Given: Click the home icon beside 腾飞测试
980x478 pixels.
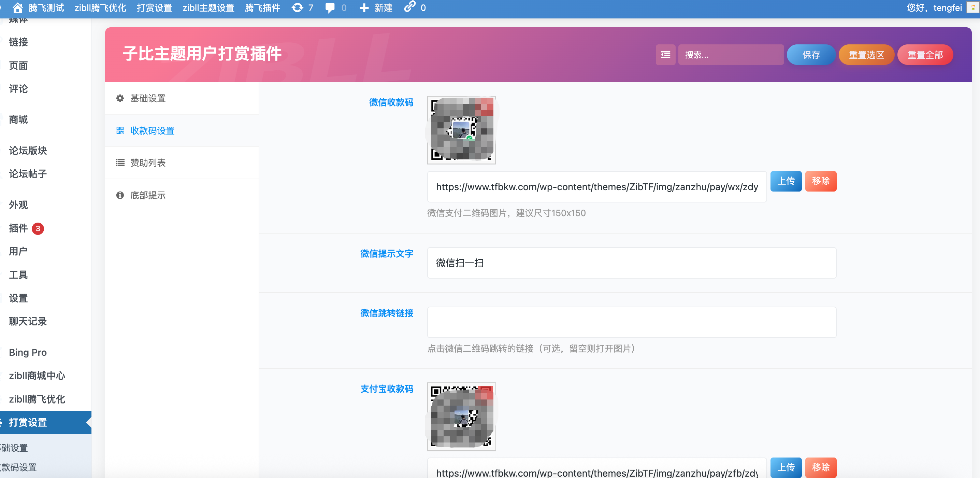Looking at the screenshot, I should pyautogui.click(x=17, y=8).
